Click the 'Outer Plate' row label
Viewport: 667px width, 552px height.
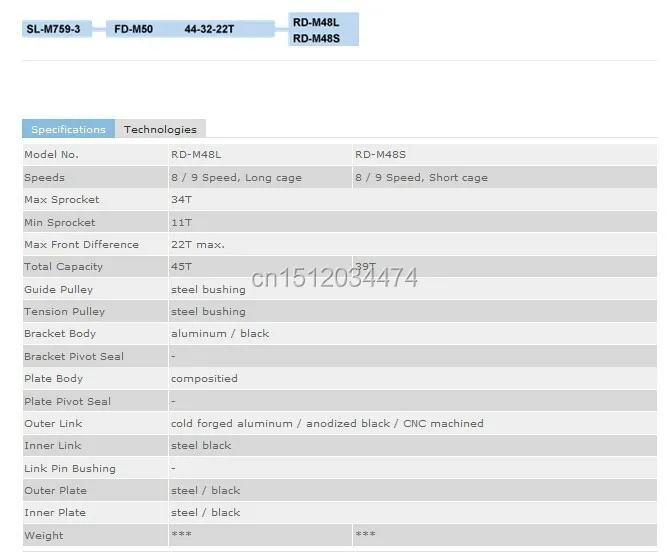(56, 490)
